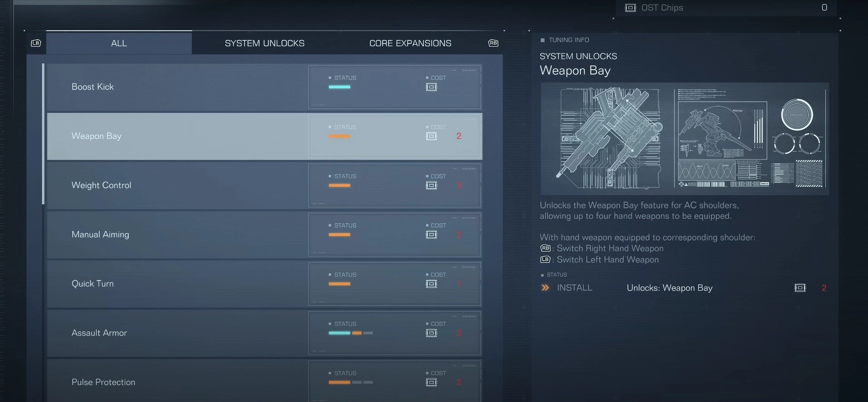Choose the Manual Aiming entry
The image size is (868, 402).
click(177, 235)
